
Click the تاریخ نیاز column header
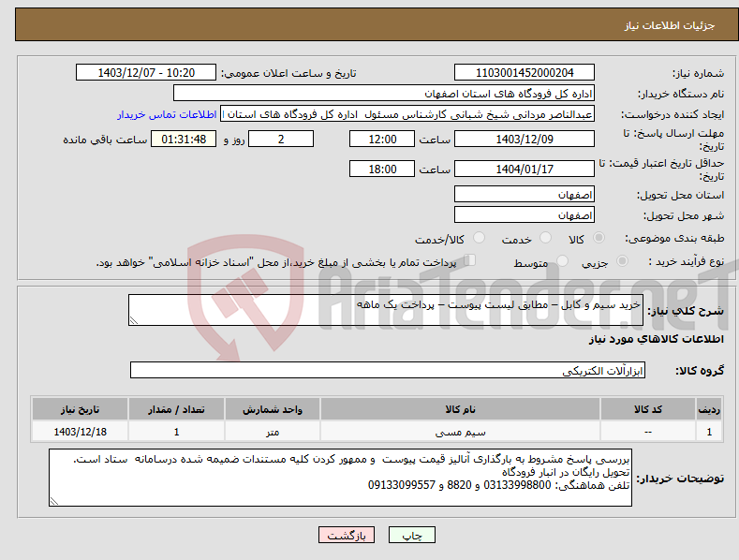(x=81, y=409)
